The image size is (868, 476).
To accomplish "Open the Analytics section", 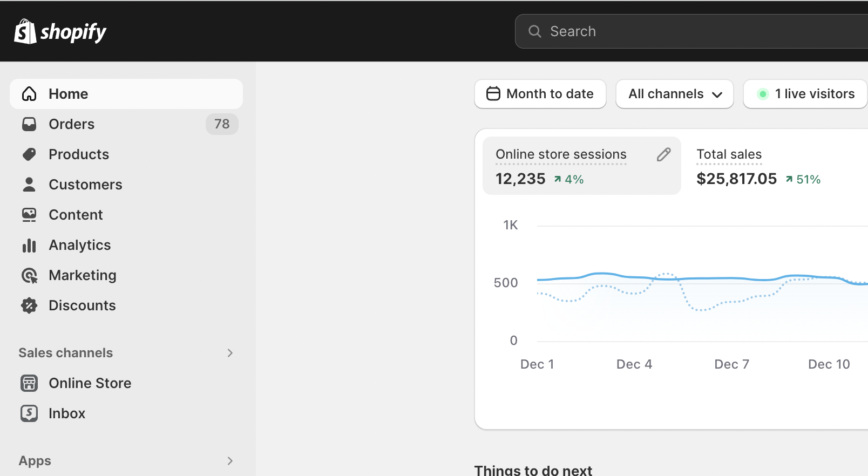I will (126, 245).
